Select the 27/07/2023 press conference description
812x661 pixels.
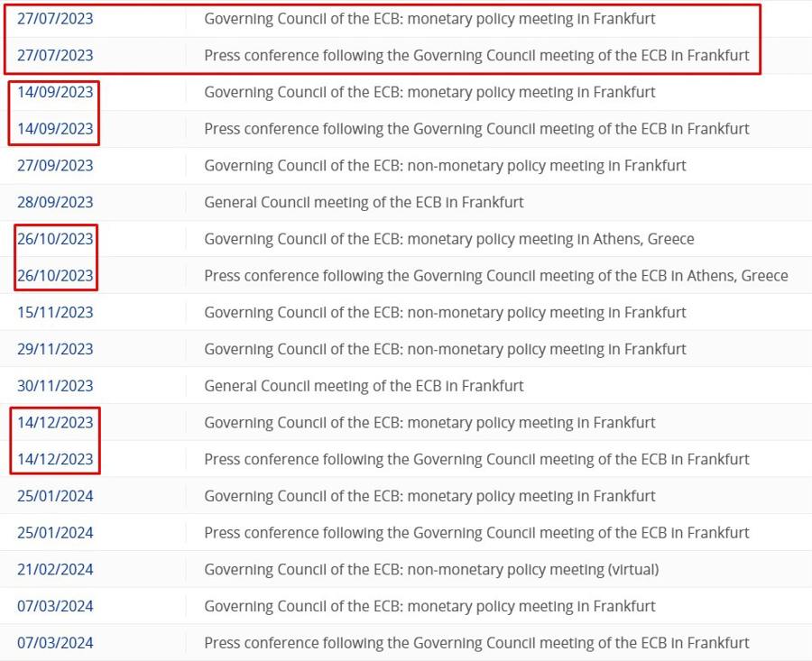[x=476, y=55]
